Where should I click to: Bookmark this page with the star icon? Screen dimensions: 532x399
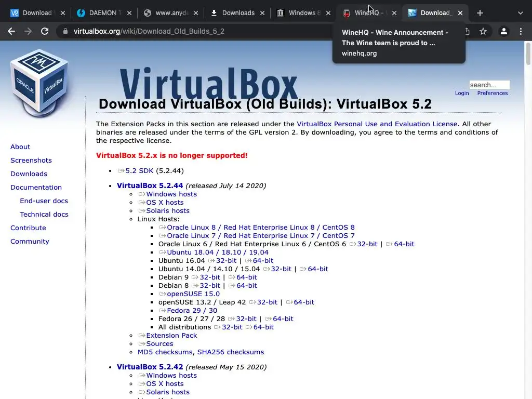483,31
